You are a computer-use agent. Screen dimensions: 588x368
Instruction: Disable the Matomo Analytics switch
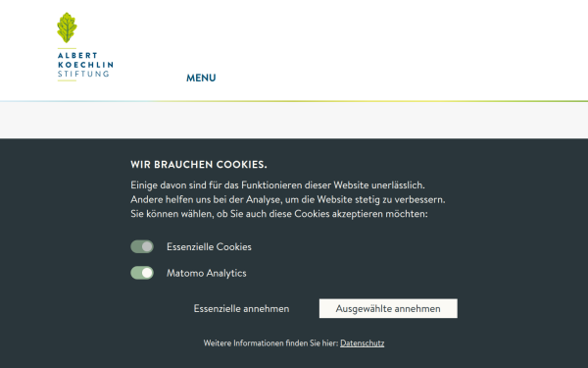tap(142, 273)
